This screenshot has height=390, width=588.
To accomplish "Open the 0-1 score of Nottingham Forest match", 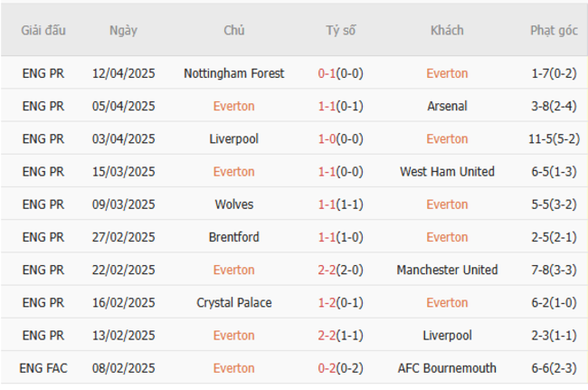I will click(327, 73).
